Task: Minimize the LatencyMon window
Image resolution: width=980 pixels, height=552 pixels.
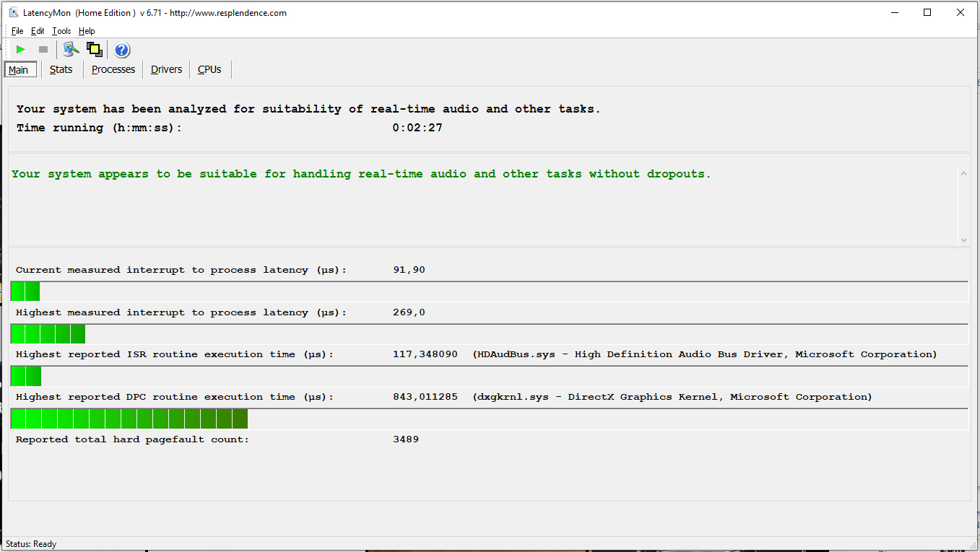Action: 894,12
